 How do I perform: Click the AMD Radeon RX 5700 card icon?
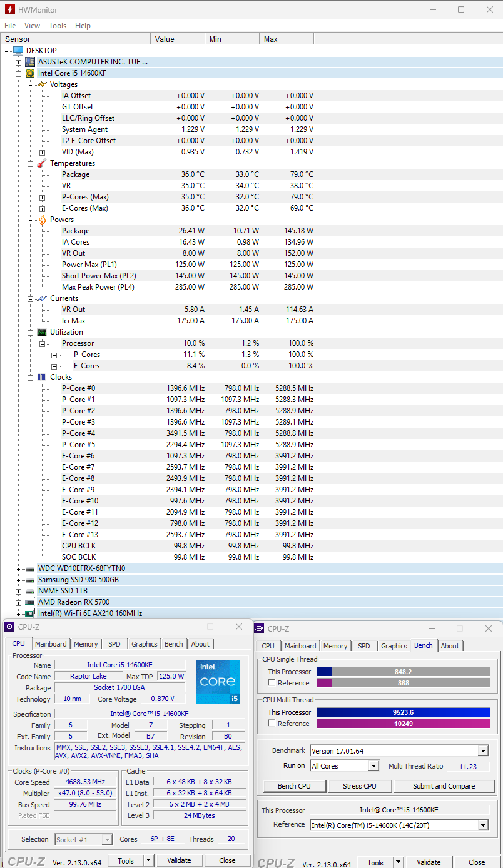30,602
